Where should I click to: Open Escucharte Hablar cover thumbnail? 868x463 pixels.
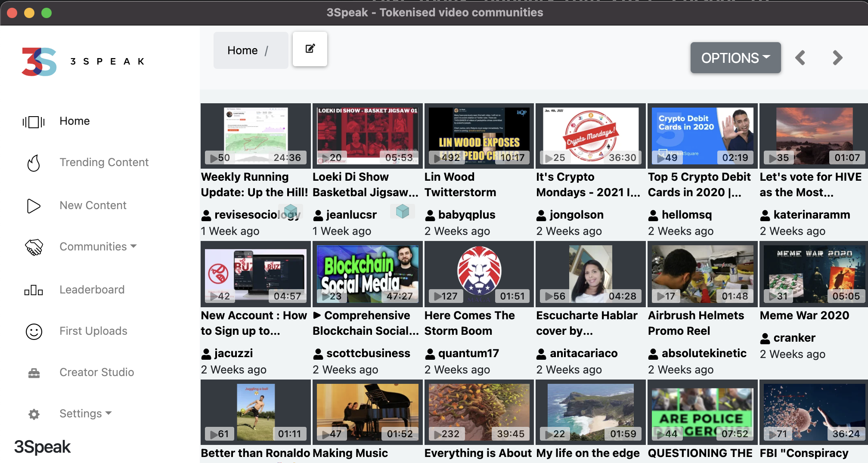pos(591,274)
